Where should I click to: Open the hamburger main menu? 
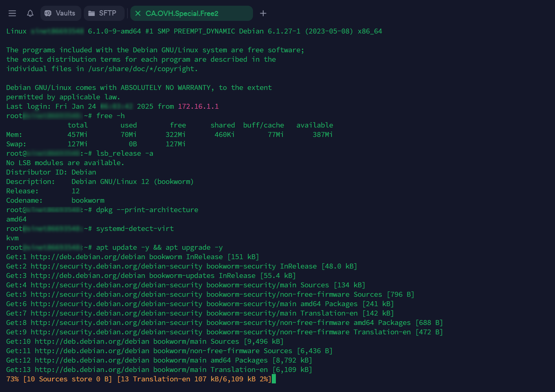[x=12, y=13]
